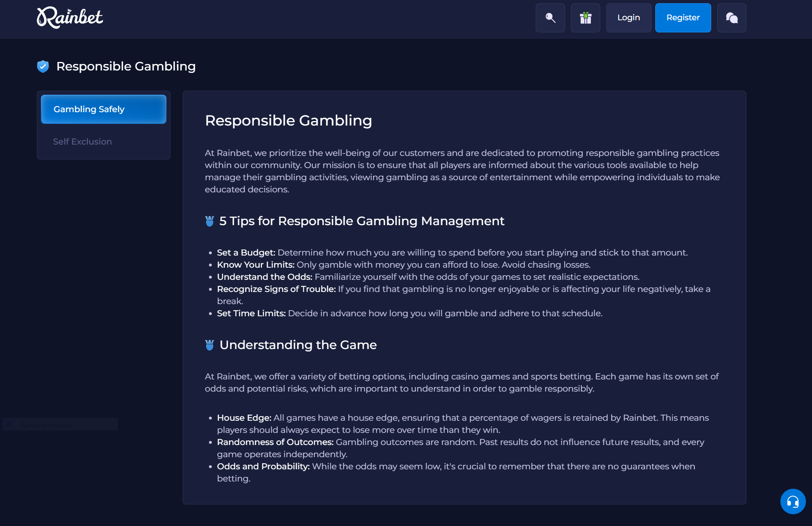Click the crown icon before Understanding the Game
The image size is (812, 526).
pyautogui.click(x=210, y=345)
